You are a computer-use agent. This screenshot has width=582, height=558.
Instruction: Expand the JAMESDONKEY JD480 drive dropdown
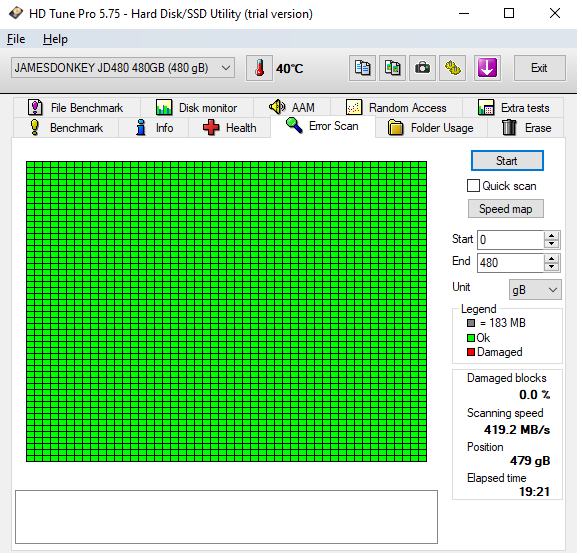coord(123,68)
